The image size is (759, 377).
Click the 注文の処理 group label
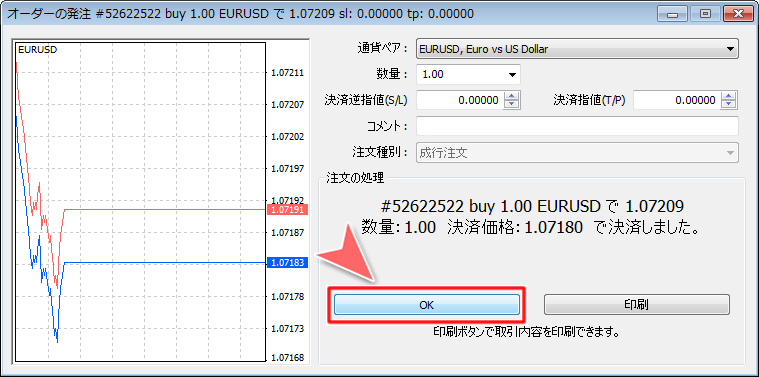pos(355,178)
